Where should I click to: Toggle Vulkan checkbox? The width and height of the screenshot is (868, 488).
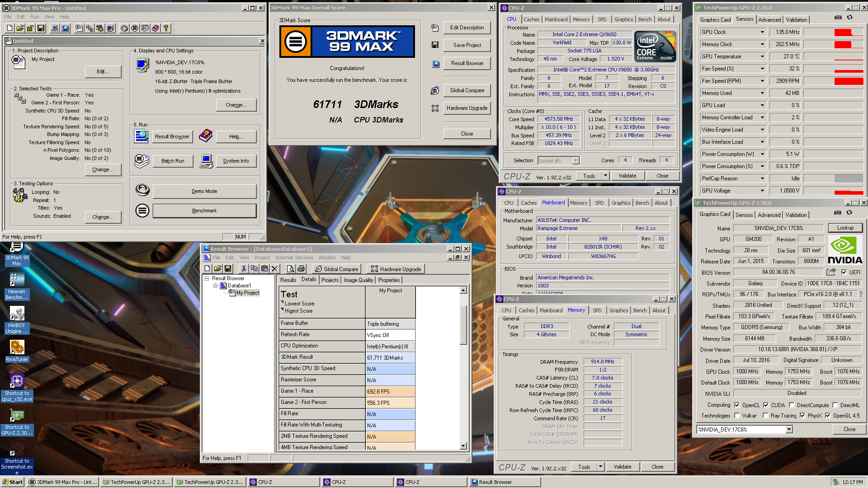click(737, 416)
